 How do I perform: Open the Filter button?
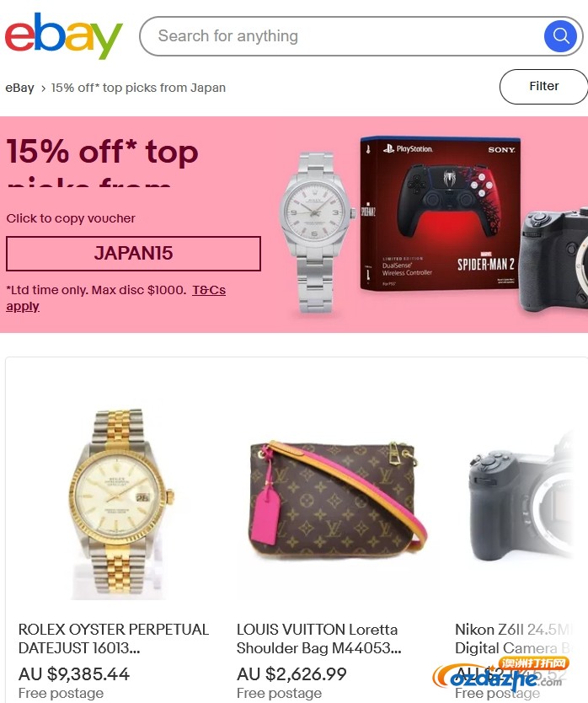[543, 87]
